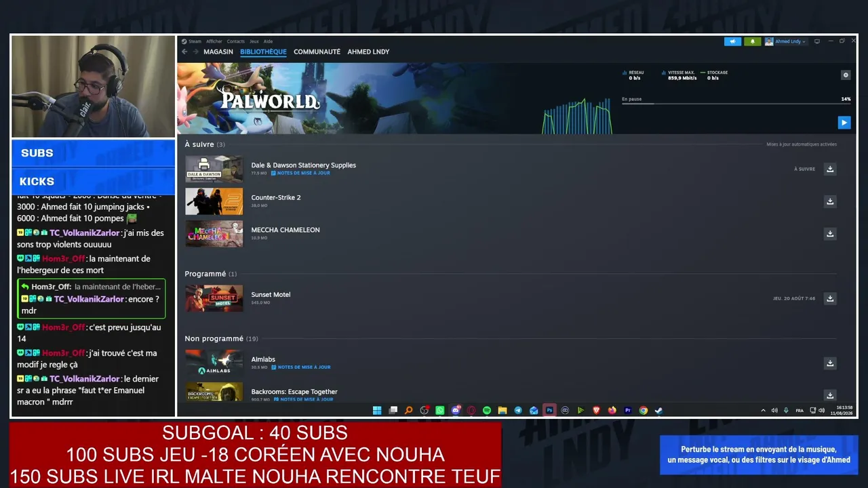
Task: Click the 'Programmé' section heading
Action: (205, 274)
